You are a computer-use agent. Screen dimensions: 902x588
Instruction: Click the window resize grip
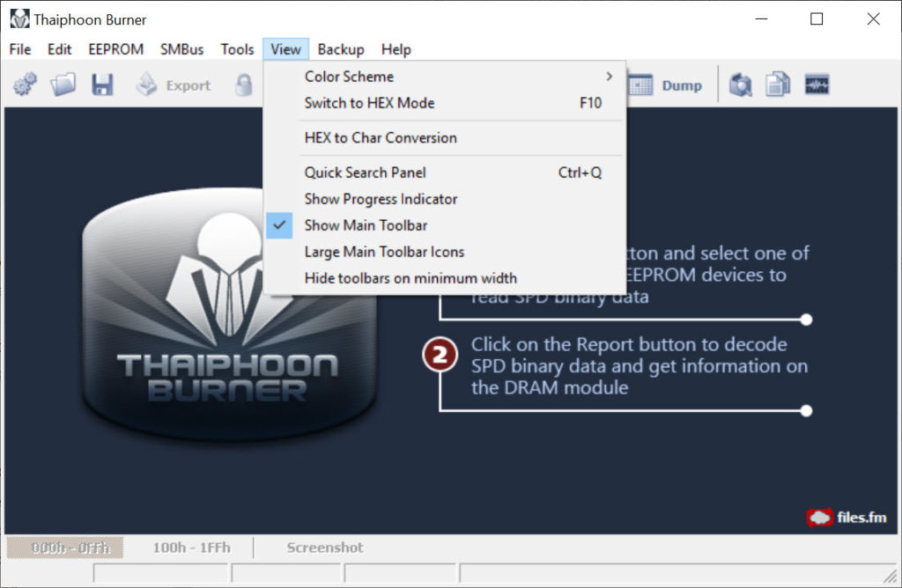[x=891, y=576]
